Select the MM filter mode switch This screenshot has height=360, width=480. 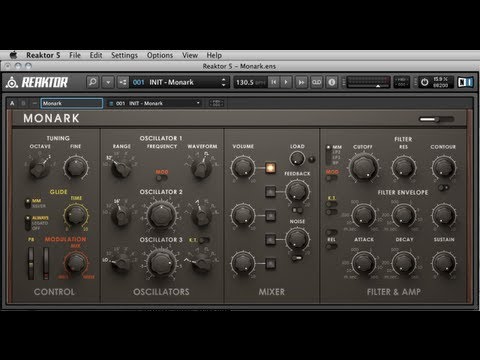tap(329, 147)
